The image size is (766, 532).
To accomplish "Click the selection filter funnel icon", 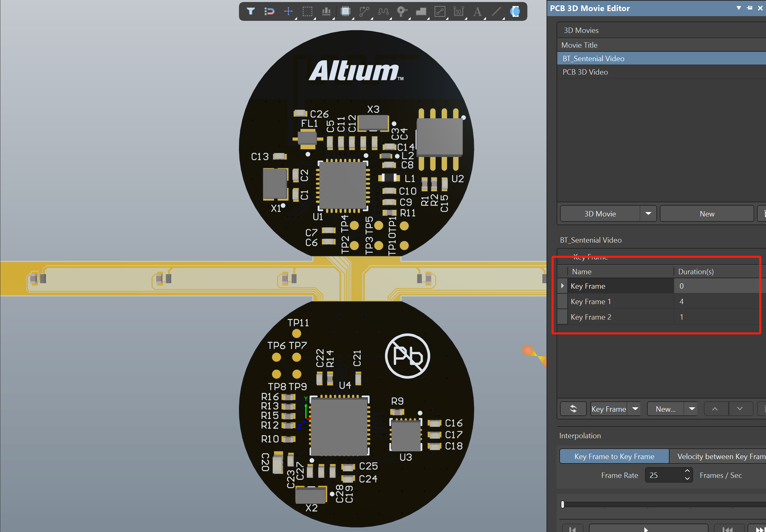I will click(250, 11).
